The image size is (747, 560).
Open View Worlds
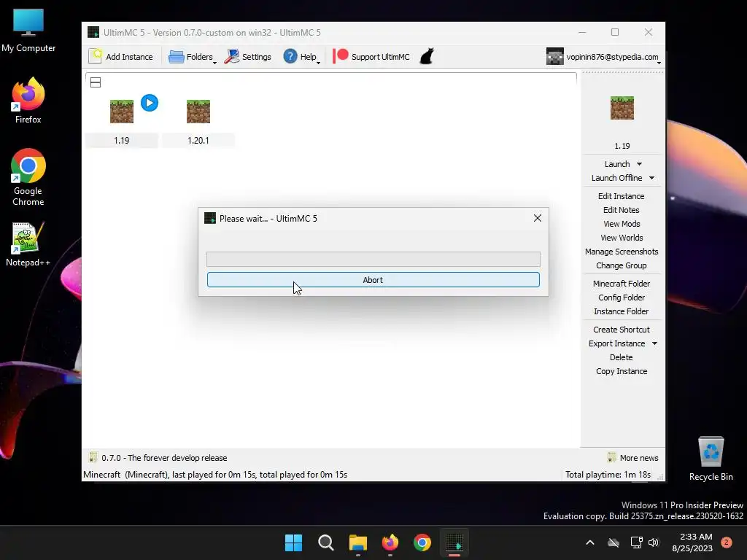pyautogui.click(x=622, y=238)
